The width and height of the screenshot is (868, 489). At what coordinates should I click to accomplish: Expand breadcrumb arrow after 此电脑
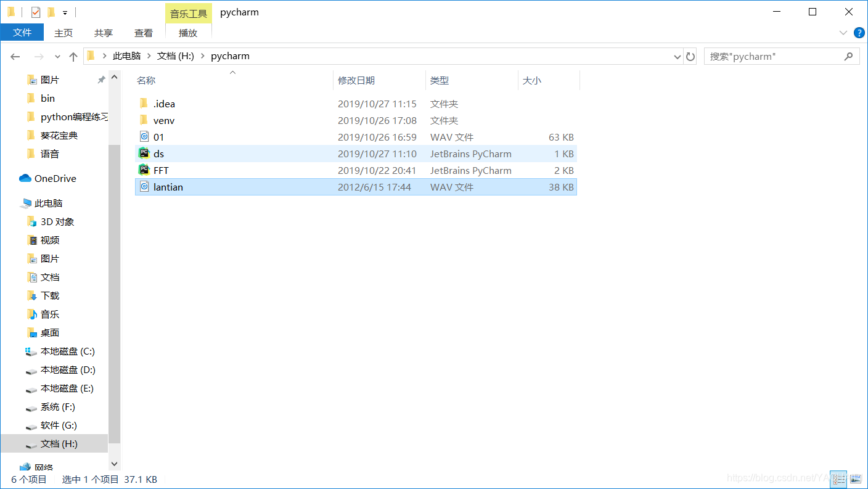149,56
